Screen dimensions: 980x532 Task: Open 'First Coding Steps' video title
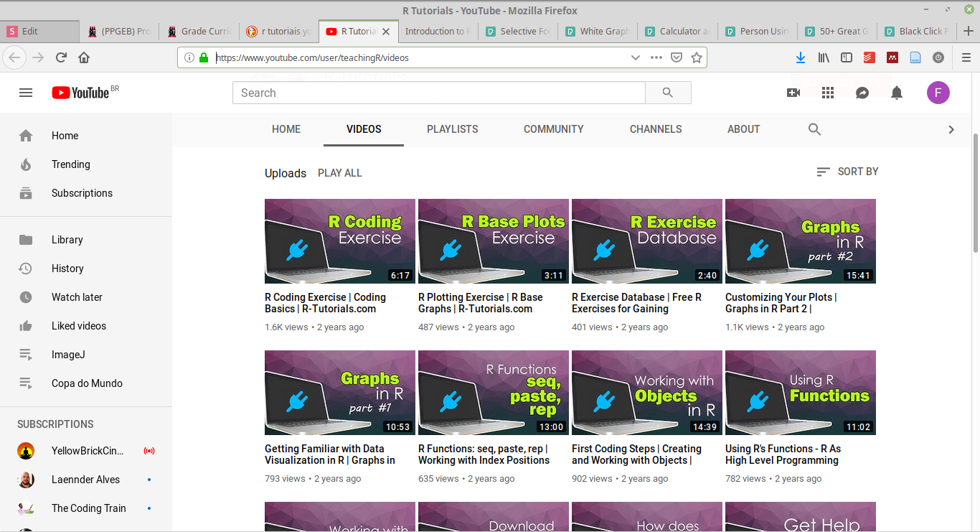tap(636, 454)
